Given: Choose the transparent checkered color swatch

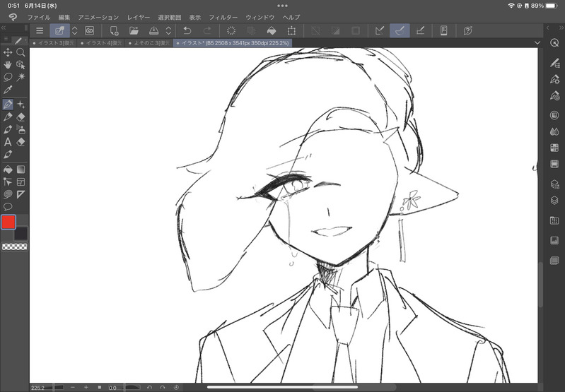Looking at the screenshot, I should click(14, 247).
